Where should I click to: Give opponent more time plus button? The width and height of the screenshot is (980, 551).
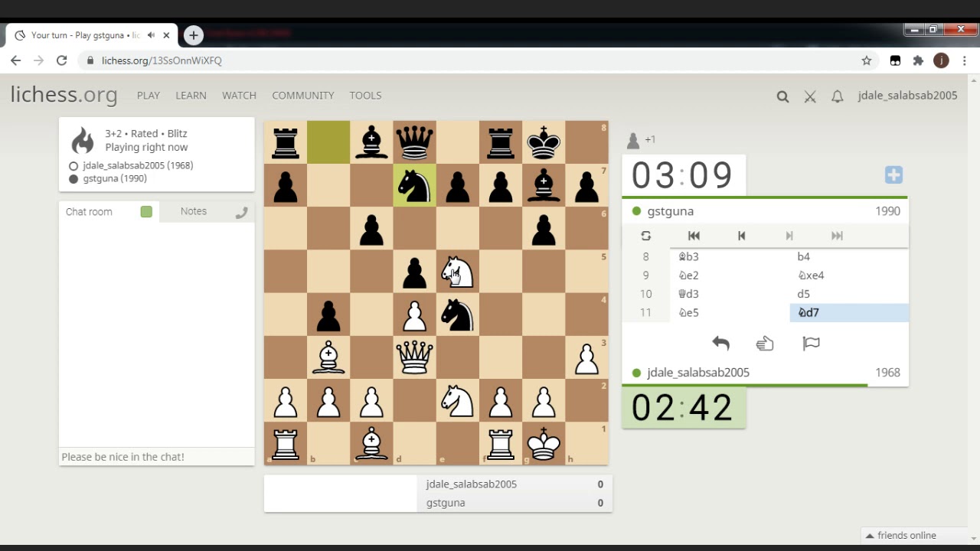(x=893, y=175)
